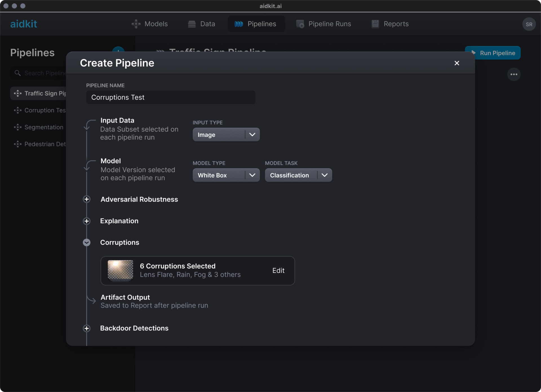The width and height of the screenshot is (541, 392).
Task: Click the Reports icon
Action: point(375,24)
